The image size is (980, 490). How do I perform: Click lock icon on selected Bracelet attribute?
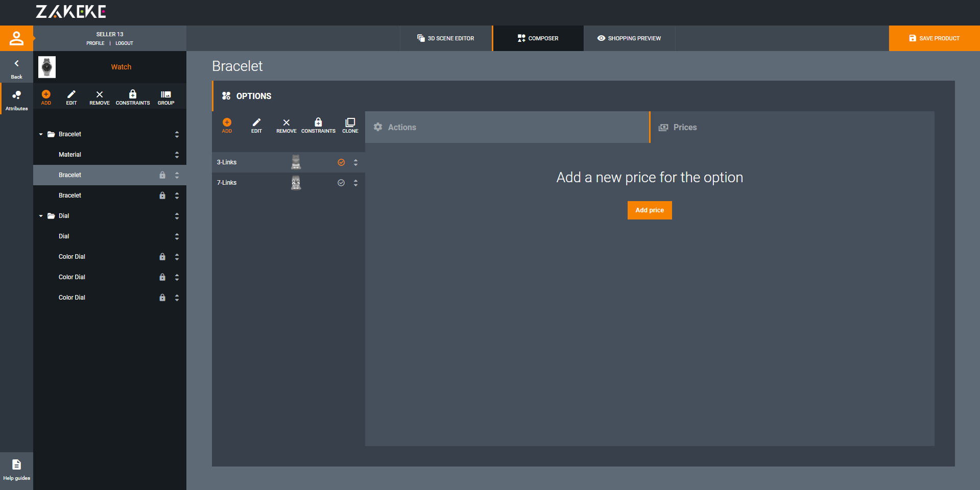(162, 175)
